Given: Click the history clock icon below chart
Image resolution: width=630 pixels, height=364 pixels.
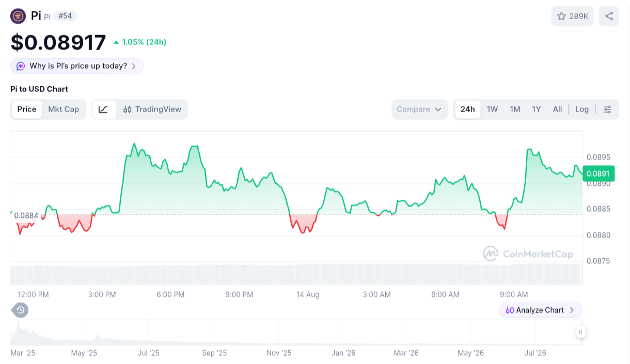Looking at the screenshot, I should pyautogui.click(x=20, y=310).
